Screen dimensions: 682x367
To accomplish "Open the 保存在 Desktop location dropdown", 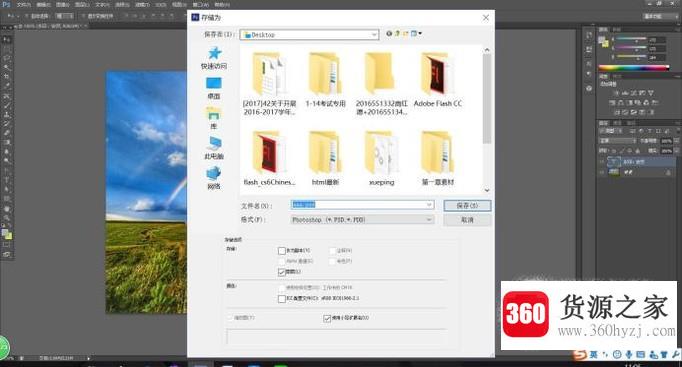I will [x=309, y=34].
